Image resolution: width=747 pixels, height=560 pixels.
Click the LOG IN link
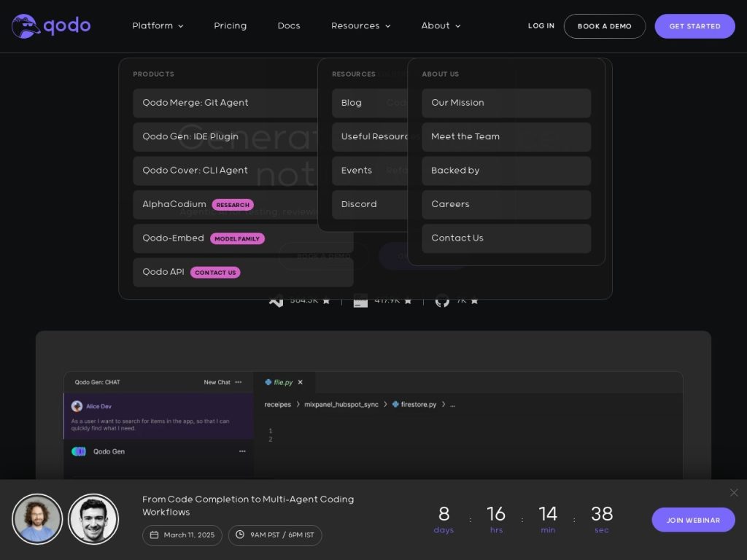[541, 26]
